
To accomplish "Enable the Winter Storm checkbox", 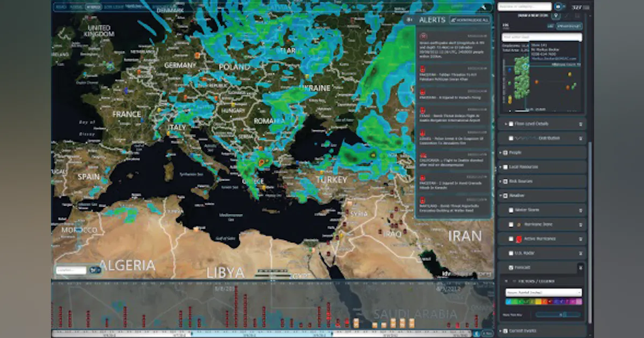I will (511, 210).
